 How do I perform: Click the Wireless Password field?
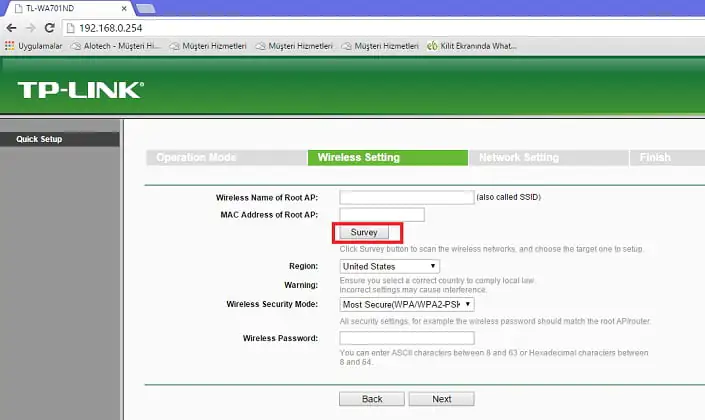pyautogui.click(x=407, y=338)
